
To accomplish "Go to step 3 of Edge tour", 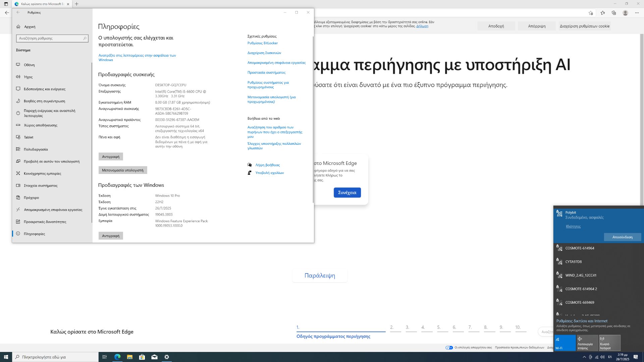I will (x=411, y=328).
